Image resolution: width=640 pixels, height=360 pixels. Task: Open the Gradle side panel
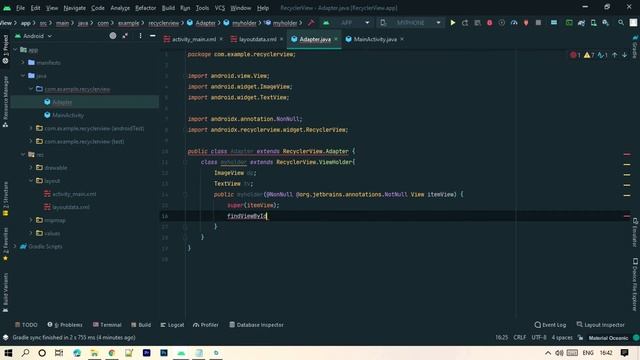coord(635,46)
